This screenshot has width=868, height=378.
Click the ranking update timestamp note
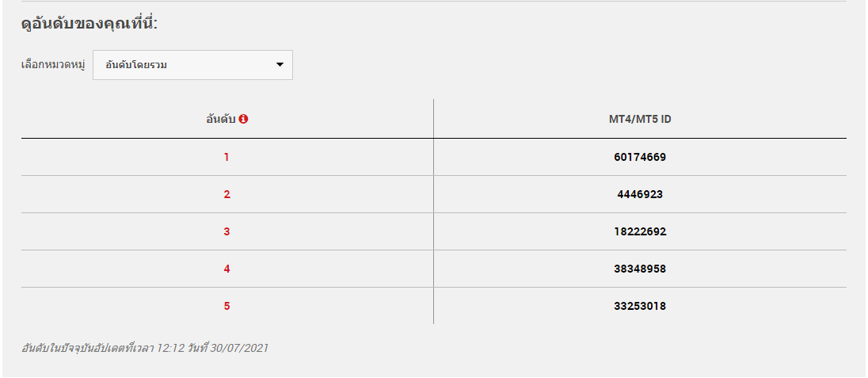[144, 348]
